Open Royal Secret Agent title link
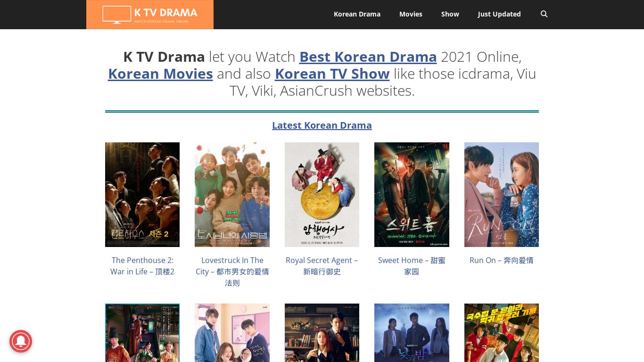This screenshot has height=362, width=644. point(322,266)
